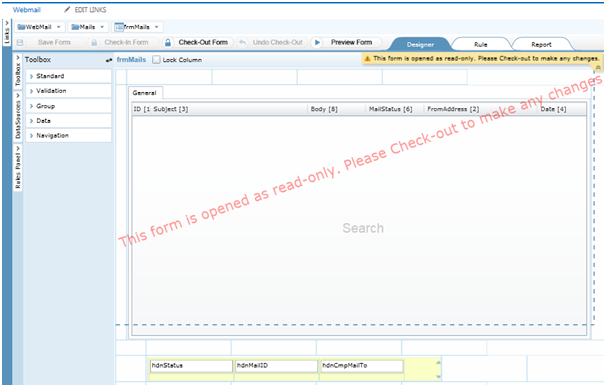606x387 pixels.
Task: Expand the Standard toolbox group
Action: [69, 76]
